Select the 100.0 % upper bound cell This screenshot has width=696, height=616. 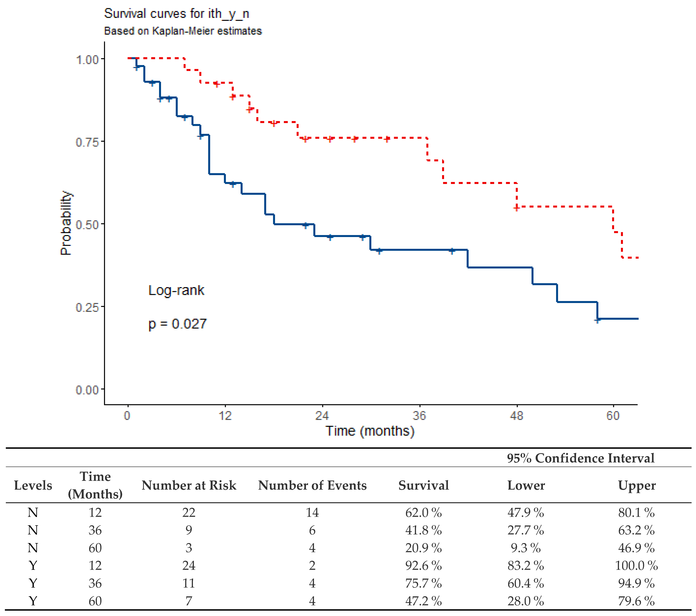tap(636, 566)
